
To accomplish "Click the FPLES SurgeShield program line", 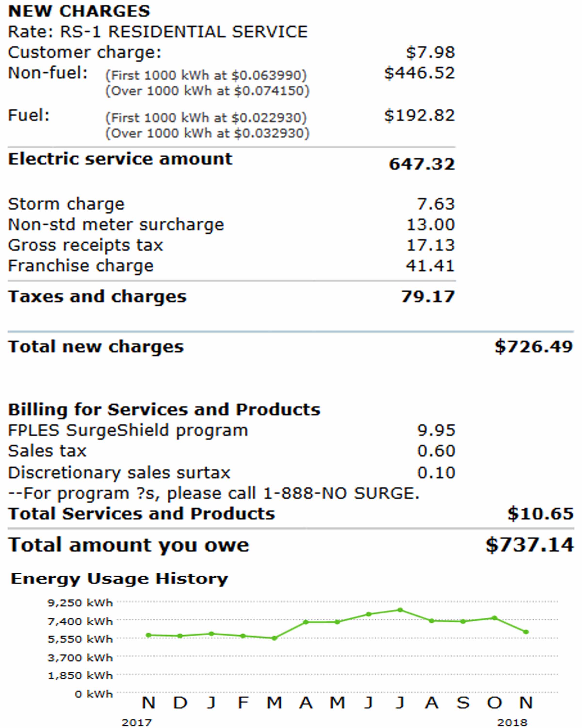I will tap(128, 431).
